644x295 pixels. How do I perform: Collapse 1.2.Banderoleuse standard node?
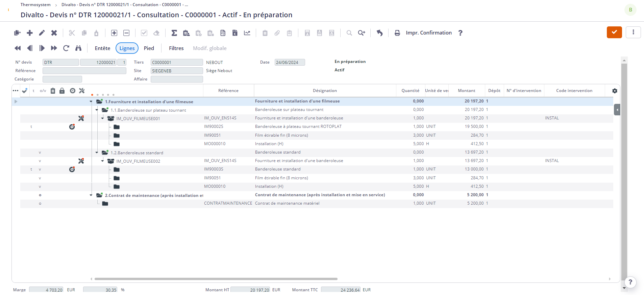tap(97, 153)
